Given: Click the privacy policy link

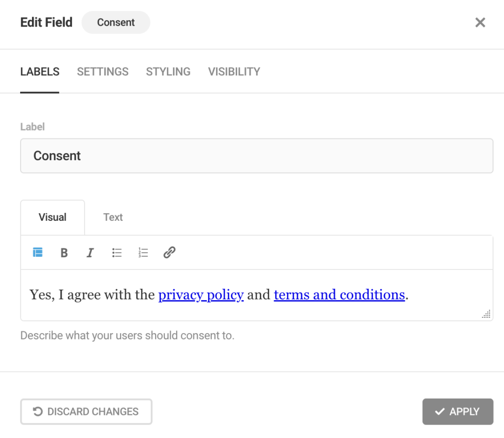Looking at the screenshot, I should pyautogui.click(x=201, y=295).
